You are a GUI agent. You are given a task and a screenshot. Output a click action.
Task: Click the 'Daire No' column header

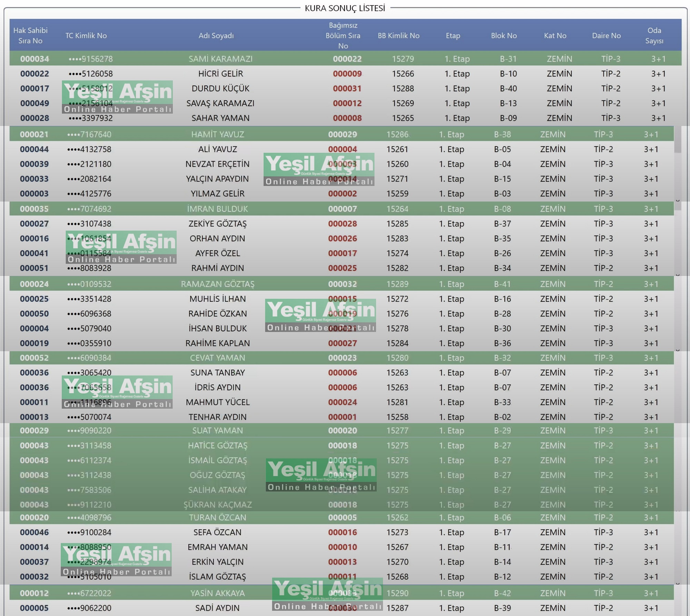[x=606, y=36]
